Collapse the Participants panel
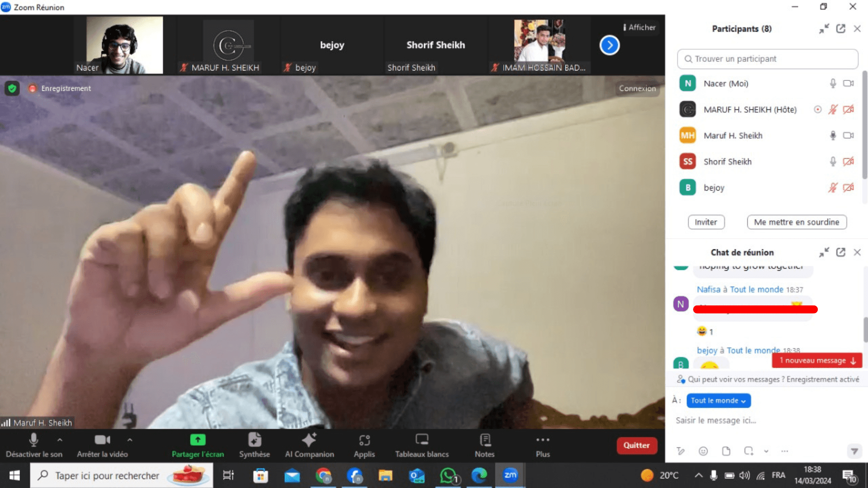Screen dimensions: 868x488 [x=824, y=28]
